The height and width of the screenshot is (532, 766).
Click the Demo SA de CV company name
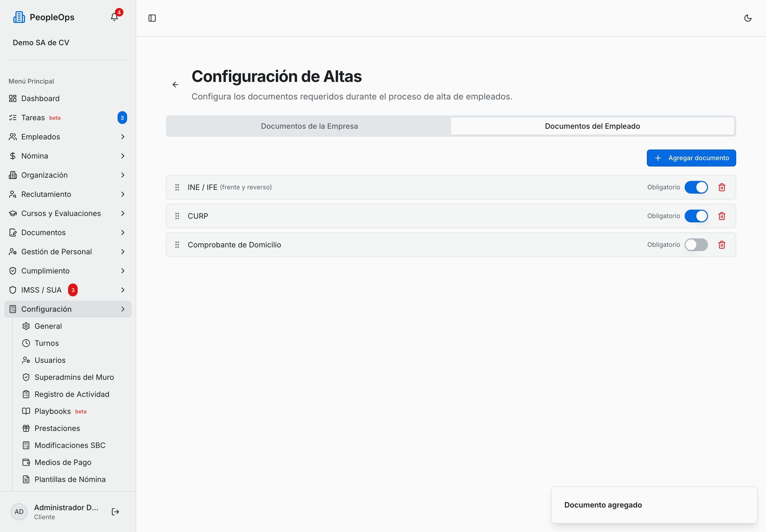[41, 43]
